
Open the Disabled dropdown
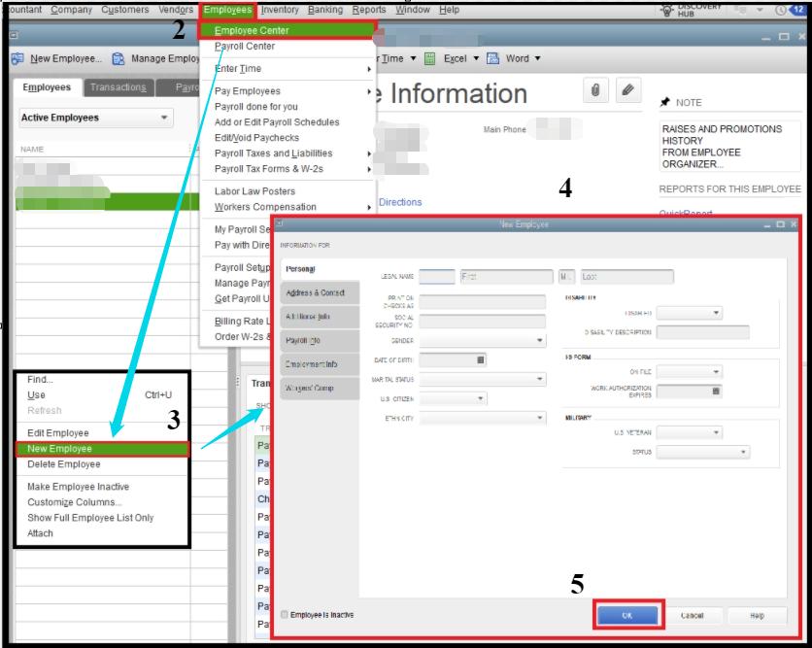[x=689, y=313]
